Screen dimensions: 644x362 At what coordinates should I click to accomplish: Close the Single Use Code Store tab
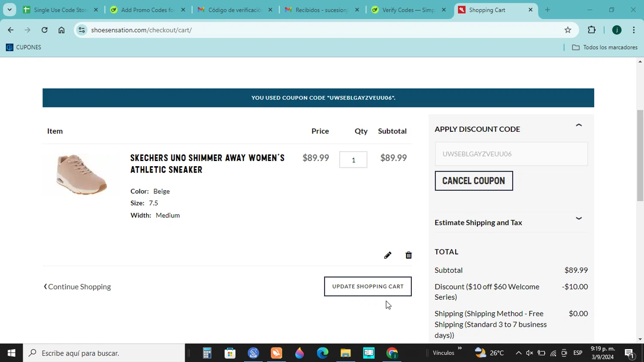96,10
